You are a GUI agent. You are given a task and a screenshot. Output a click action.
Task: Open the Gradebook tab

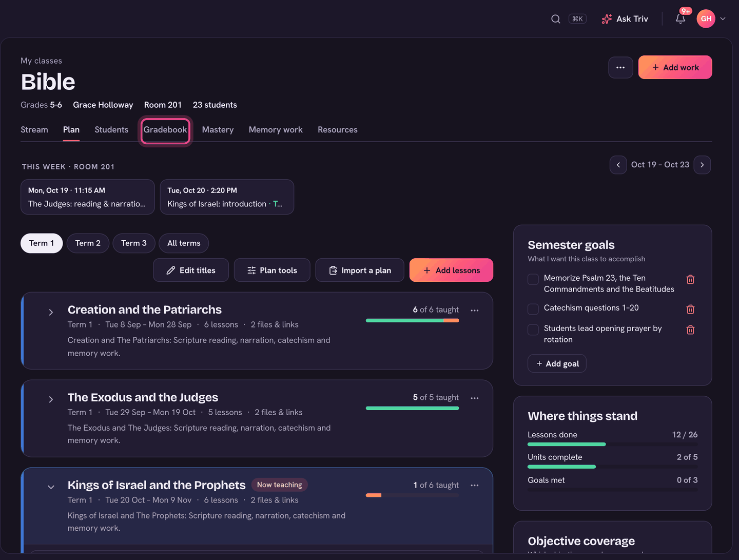tap(165, 130)
